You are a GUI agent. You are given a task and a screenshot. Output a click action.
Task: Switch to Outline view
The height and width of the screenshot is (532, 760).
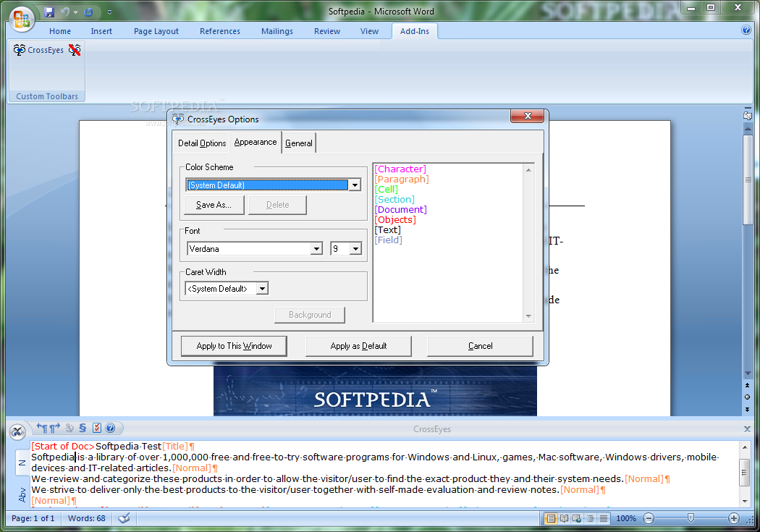click(x=591, y=518)
